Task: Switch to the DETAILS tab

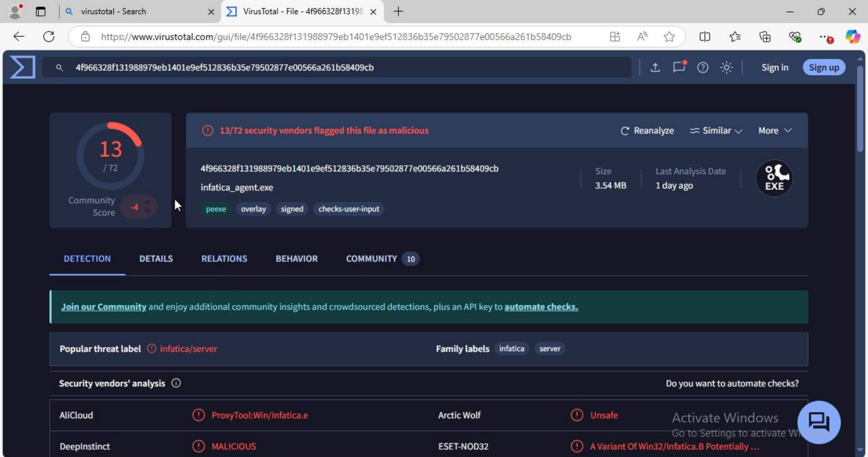Action: click(156, 259)
